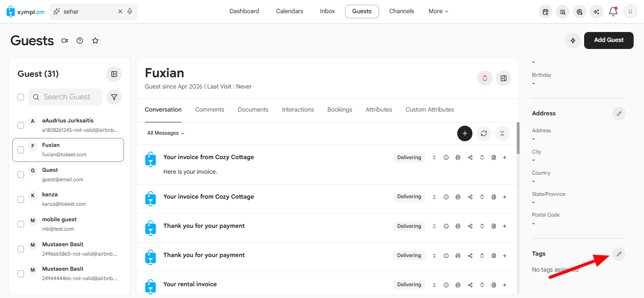The height and width of the screenshot is (298, 644).
Task: Select checkbox for aAudrius Jurksaitis
Action: click(21, 125)
